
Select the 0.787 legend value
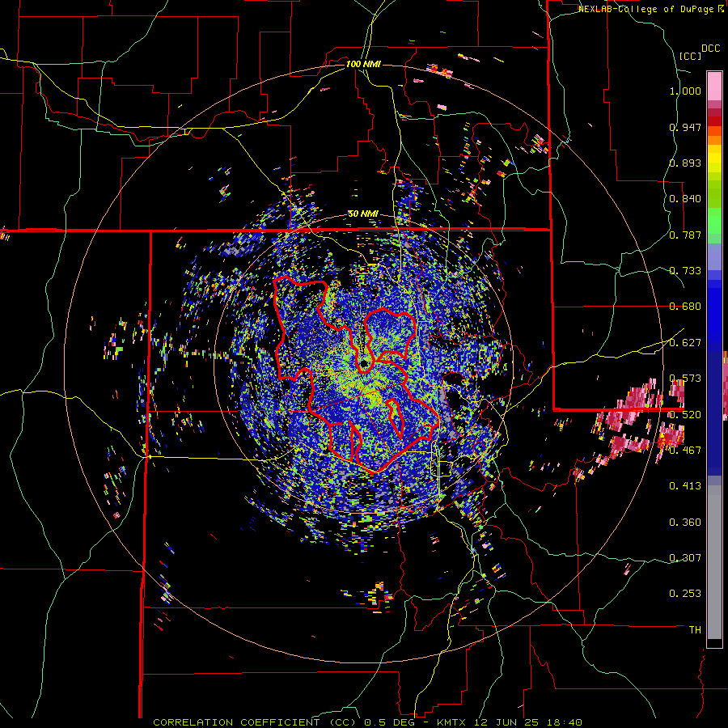click(x=685, y=235)
